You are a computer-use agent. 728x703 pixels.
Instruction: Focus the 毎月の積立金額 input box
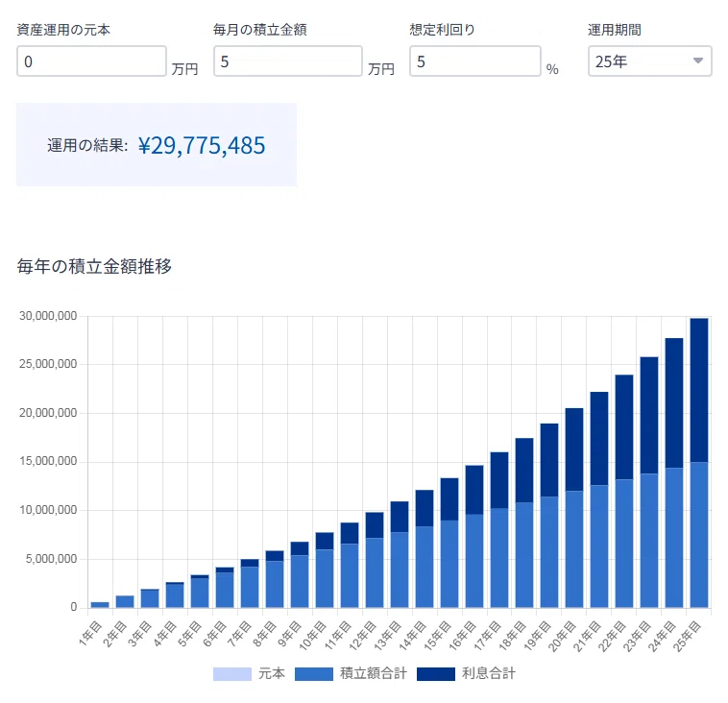pos(287,61)
